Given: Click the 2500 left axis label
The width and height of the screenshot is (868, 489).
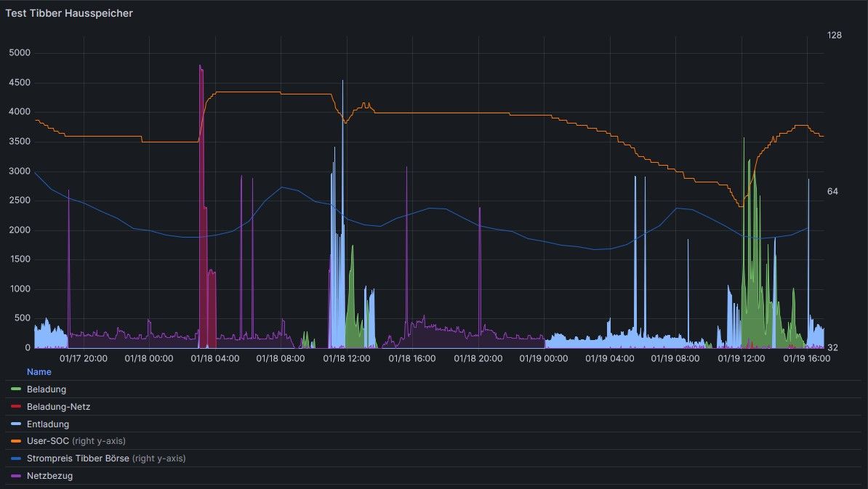Looking at the screenshot, I should coord(20,201).
